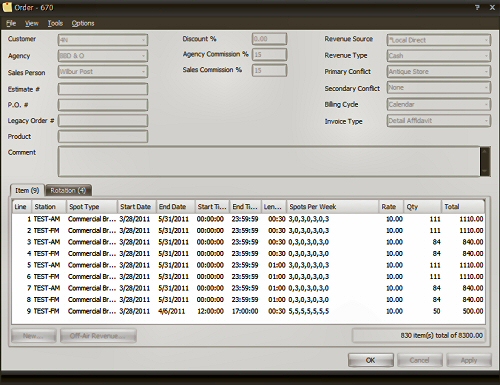
Task: Open the Options menu
Action: pyautogui.click(x=83, y=23)
